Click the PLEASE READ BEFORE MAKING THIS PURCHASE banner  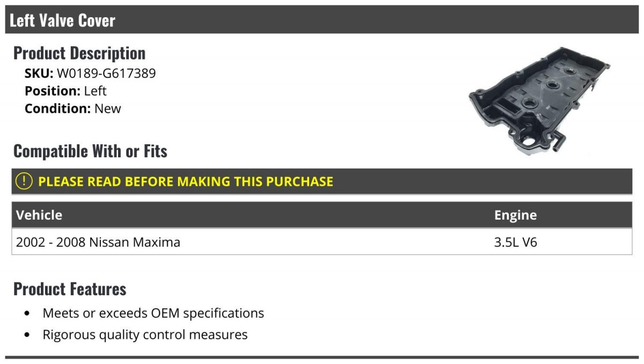pos(322,181)
